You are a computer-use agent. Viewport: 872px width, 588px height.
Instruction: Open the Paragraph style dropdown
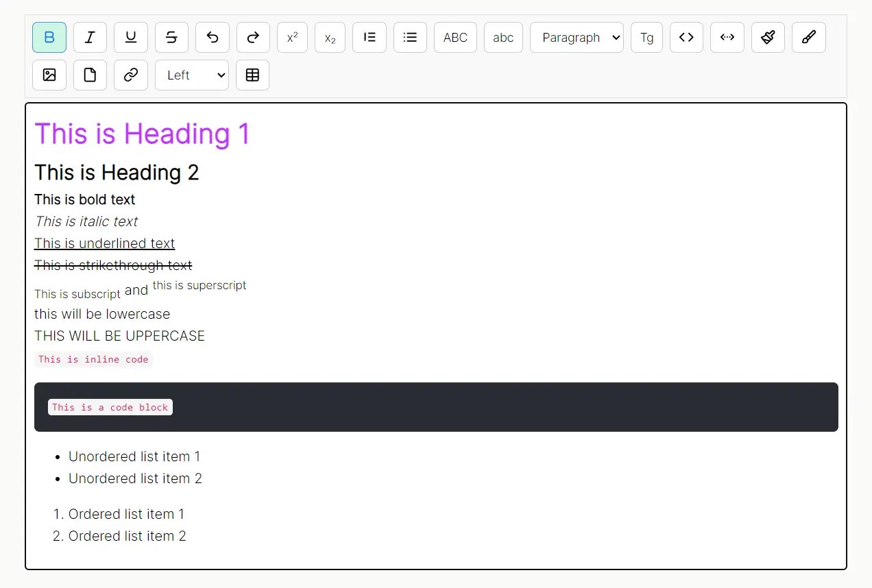(577, 38)
